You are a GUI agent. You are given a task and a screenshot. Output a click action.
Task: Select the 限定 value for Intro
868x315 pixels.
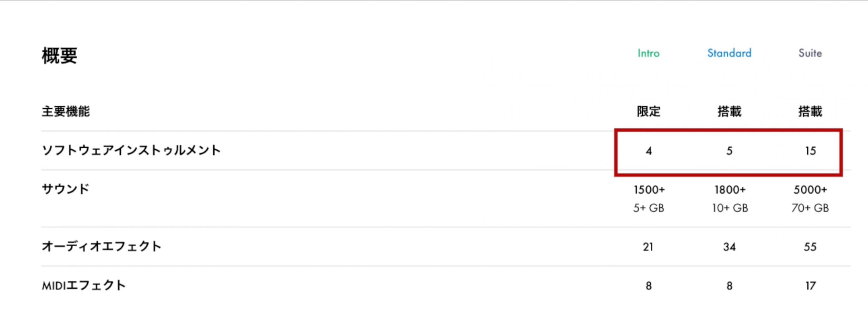point(649,111)
